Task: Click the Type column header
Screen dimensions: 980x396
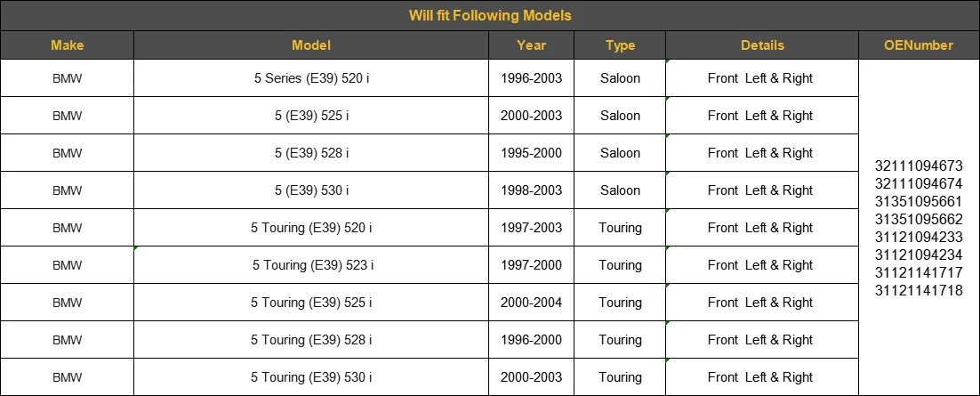Action: (620, 45)
